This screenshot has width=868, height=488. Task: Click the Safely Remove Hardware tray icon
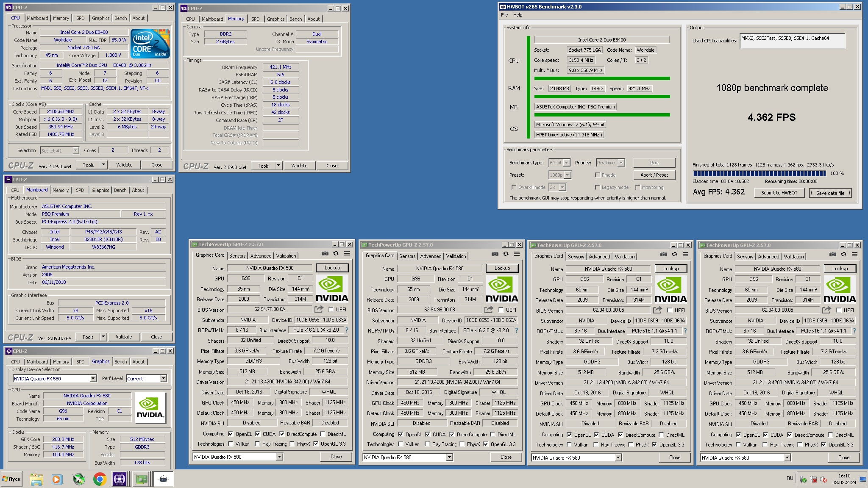(x=803, y=479)
